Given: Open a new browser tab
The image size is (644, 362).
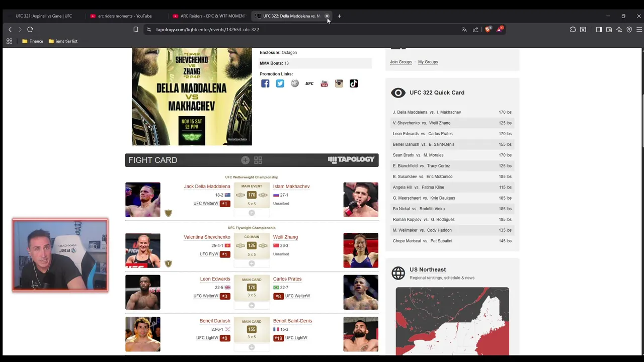Looking at the screenshot, I should [339, 16].
